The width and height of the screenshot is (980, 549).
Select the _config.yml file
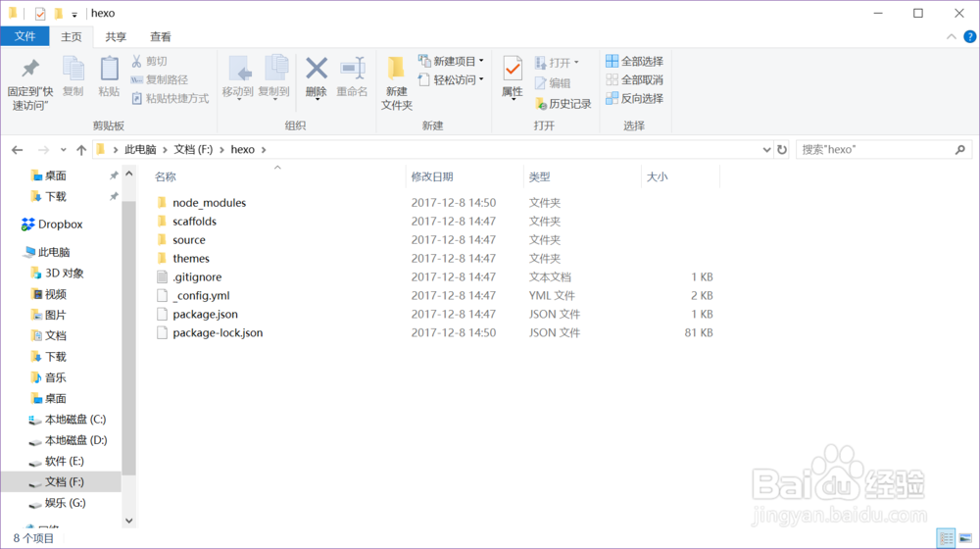pyautogui.click(x=201, y=296)
